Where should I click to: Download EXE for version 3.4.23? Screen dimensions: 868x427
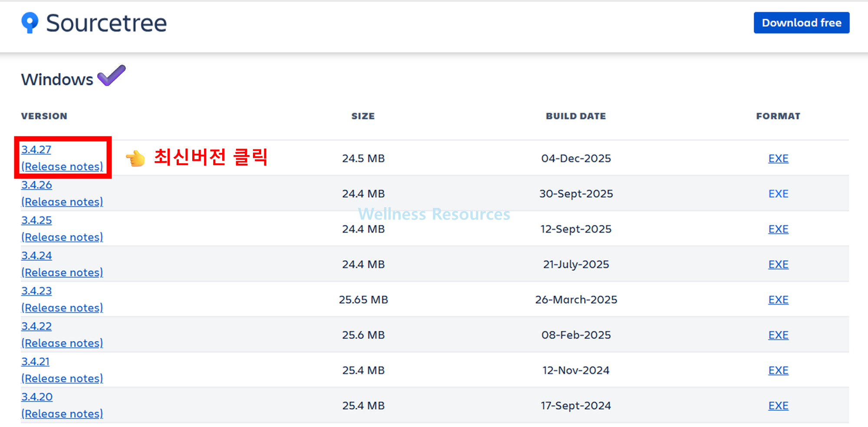click(778, 300)
